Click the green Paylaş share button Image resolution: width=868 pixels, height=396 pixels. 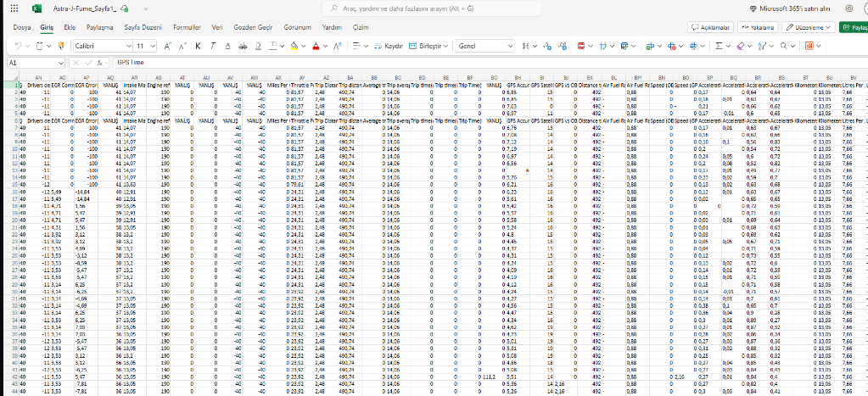[x=854, y=27]
